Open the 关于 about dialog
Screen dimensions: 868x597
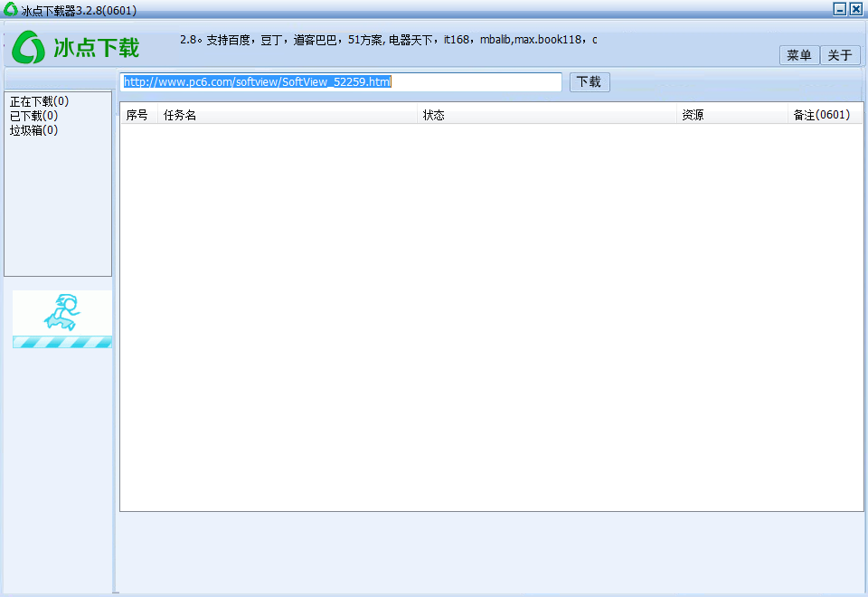point(840,55)
